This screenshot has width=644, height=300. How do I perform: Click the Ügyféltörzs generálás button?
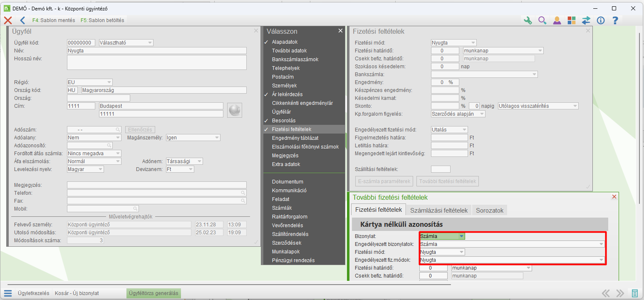coord(154,293)
